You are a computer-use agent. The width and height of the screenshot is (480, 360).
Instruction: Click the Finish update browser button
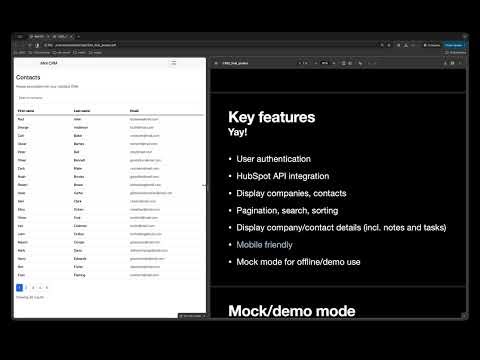(x=454, y=45)
